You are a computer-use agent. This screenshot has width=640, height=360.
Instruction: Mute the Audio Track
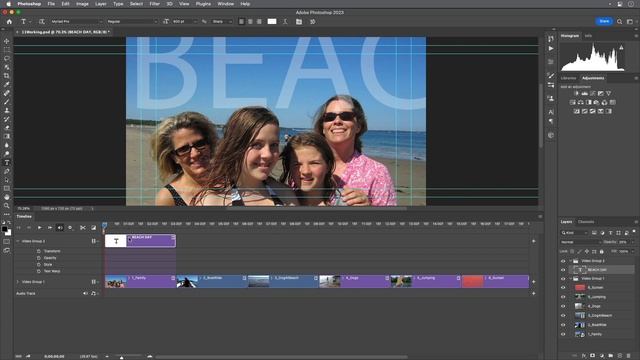click(85, 293)
